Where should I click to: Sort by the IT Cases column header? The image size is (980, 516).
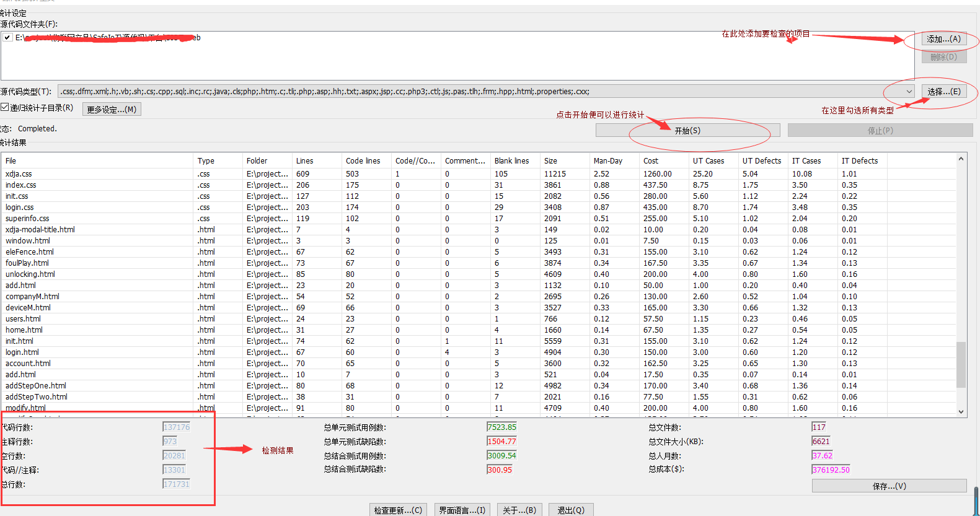[813, 160]
